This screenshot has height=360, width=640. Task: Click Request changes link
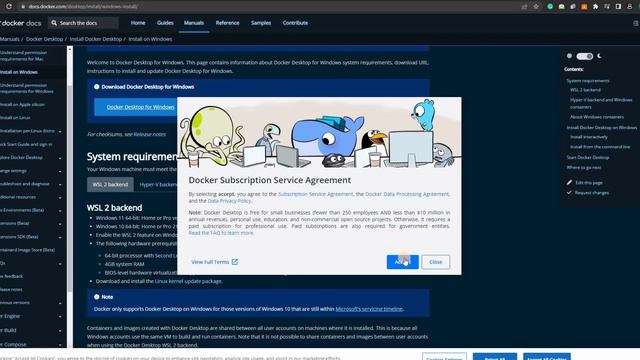[592, 193]
